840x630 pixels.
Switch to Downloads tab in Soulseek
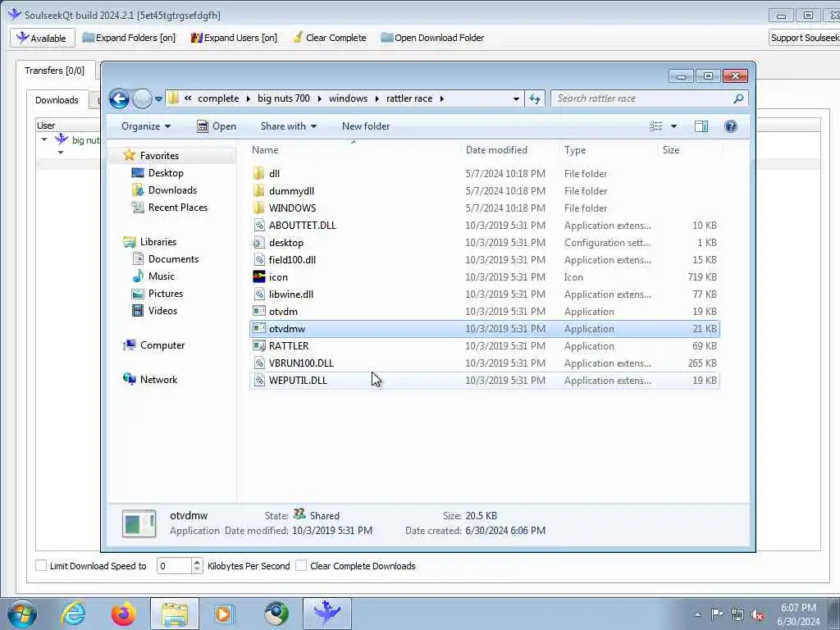point(57,100)
